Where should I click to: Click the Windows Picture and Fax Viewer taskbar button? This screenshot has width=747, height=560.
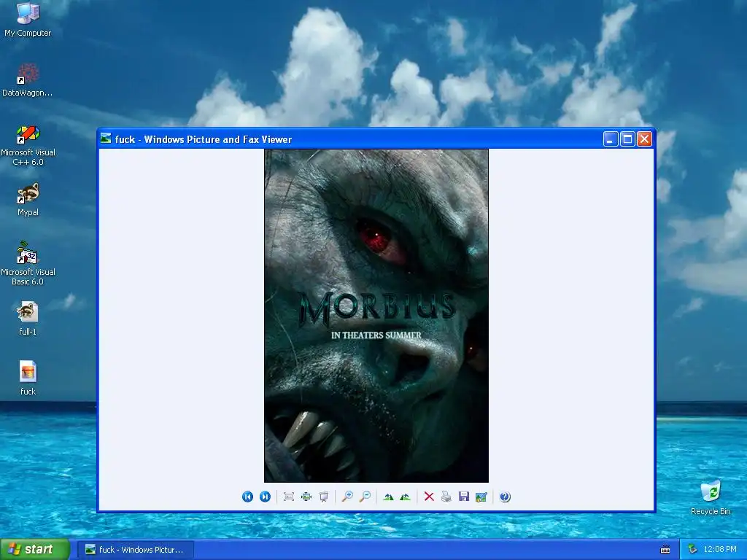137,550
